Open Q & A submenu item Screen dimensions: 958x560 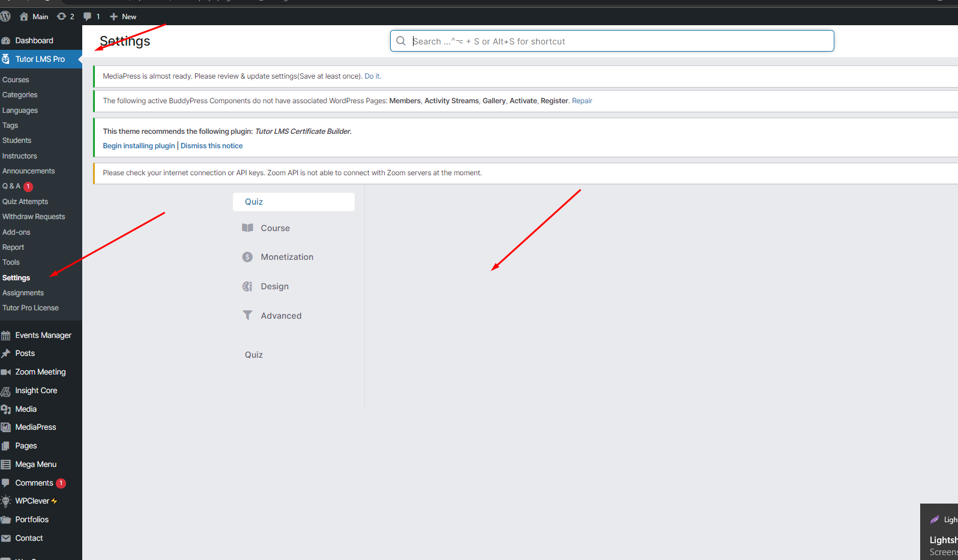pos(11,186)
